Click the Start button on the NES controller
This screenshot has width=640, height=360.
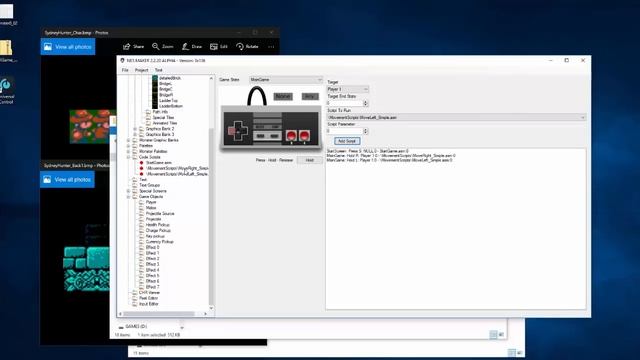click(274, 136)
